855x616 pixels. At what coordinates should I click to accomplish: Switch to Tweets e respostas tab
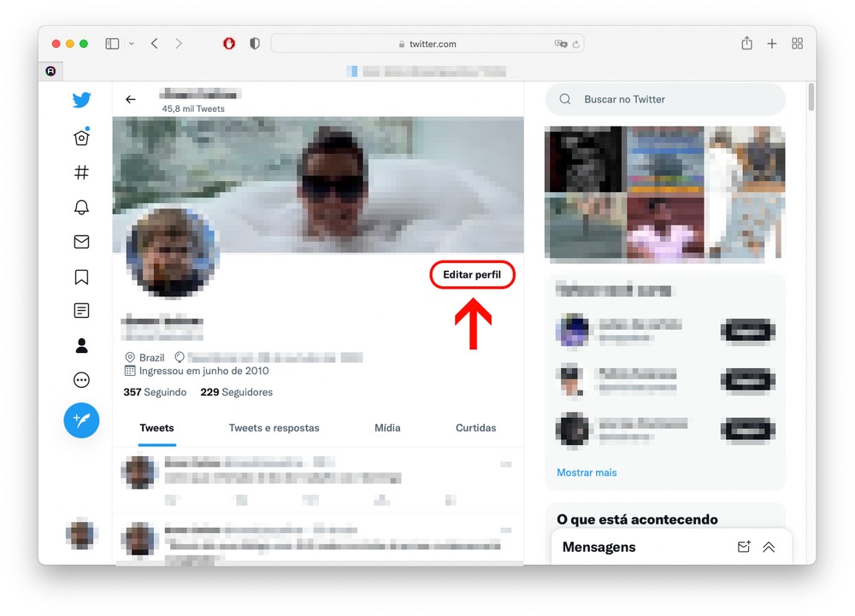pos(274,428)
